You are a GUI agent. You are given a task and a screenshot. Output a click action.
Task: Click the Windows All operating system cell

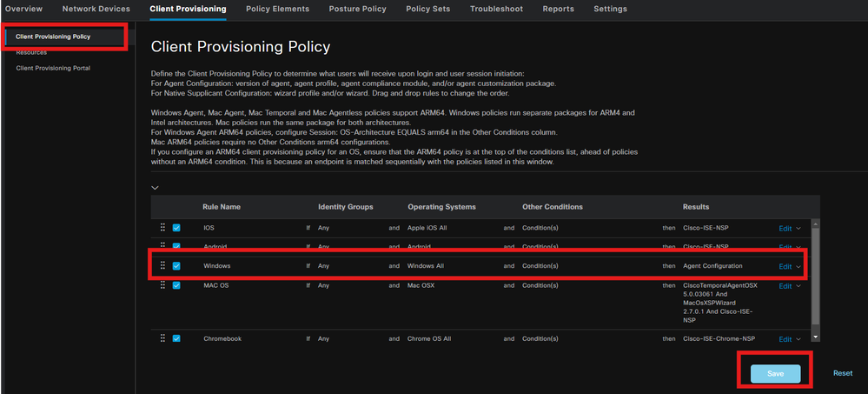(x=426, y=266)
